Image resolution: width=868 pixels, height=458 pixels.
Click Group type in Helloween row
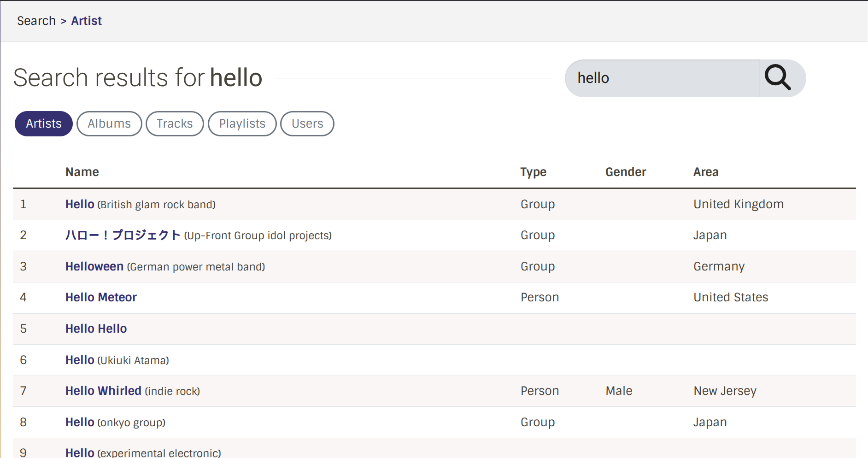(x=538, y=266)
